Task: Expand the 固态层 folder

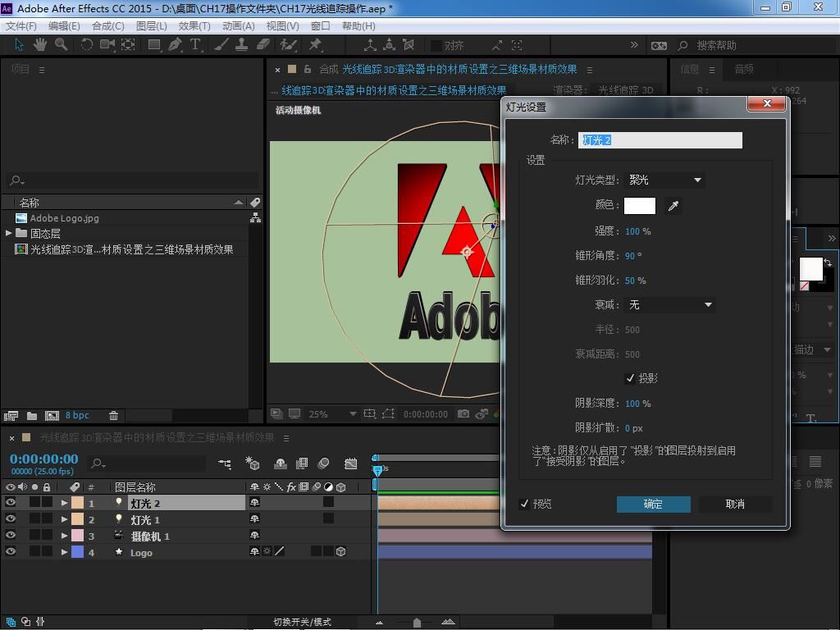Action: click(x=8, y=233)
